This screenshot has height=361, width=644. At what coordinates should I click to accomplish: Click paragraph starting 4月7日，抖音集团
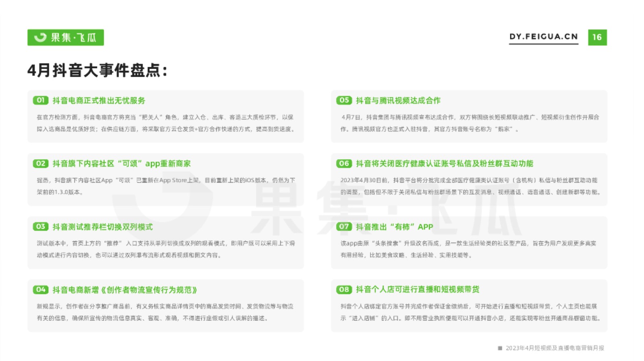point(470,123)
